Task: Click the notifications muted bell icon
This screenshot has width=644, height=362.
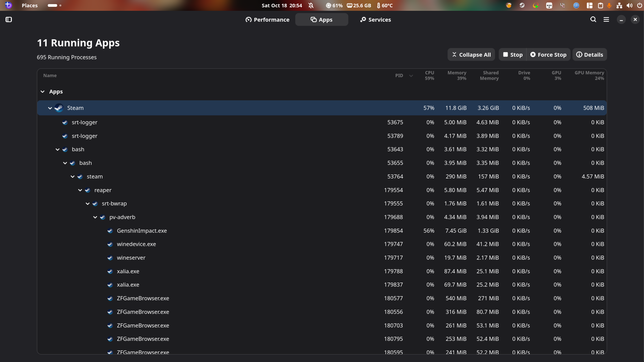Action: coord(311,5)
